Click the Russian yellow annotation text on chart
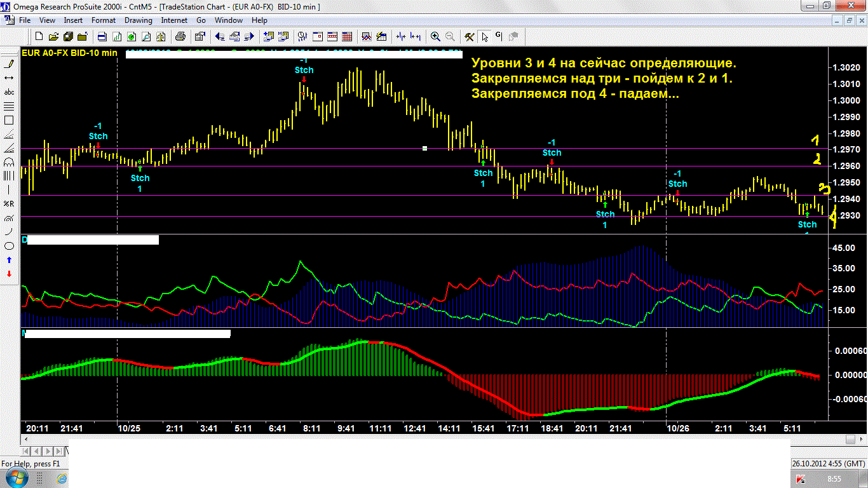Screen dimensions: 868x488 (604, 79)
